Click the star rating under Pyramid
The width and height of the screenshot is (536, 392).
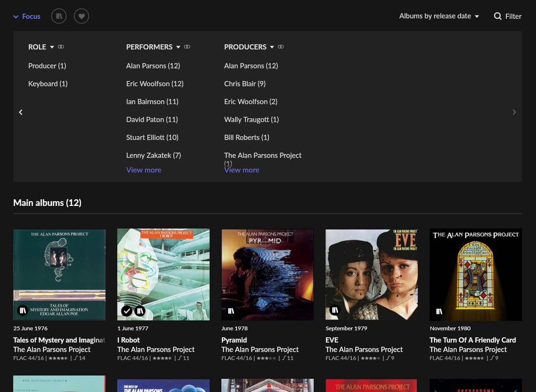click(x=266, y=358)
